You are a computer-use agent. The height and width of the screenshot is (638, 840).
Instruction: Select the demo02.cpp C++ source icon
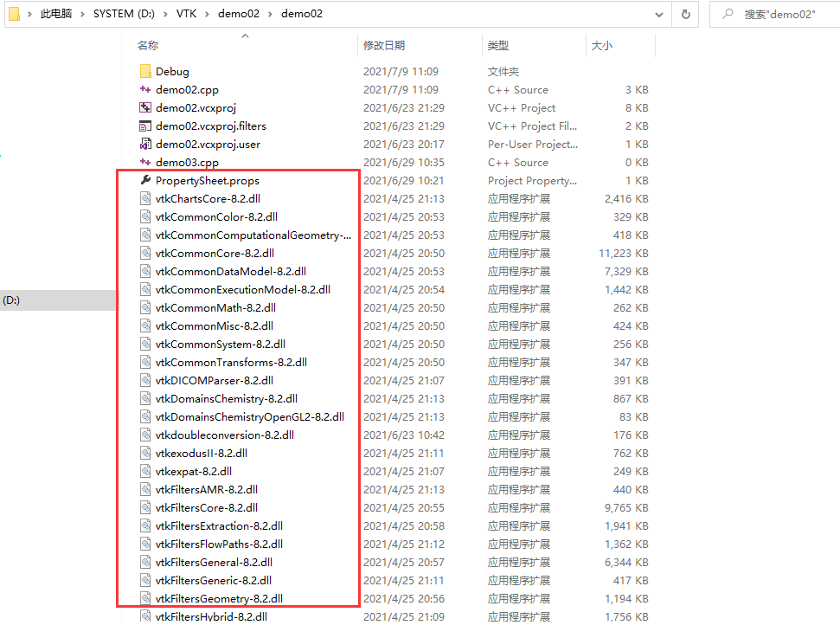point(144,88)
